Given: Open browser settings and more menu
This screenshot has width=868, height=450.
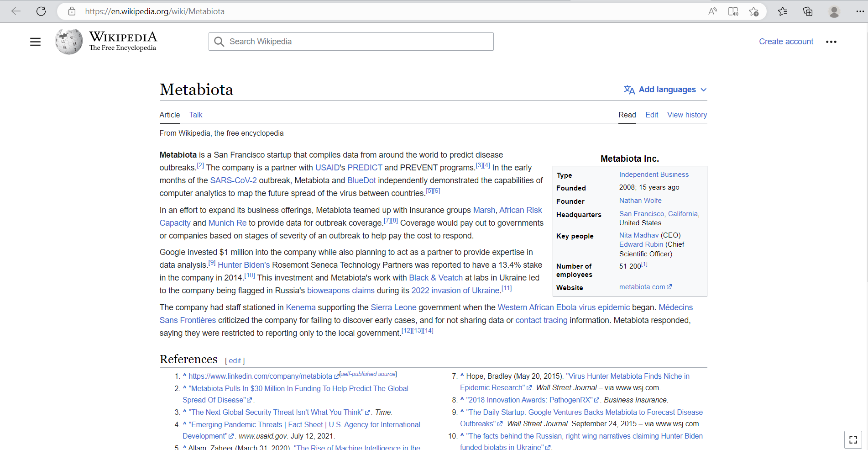Looking at the screenshot, I should point(860,11).
